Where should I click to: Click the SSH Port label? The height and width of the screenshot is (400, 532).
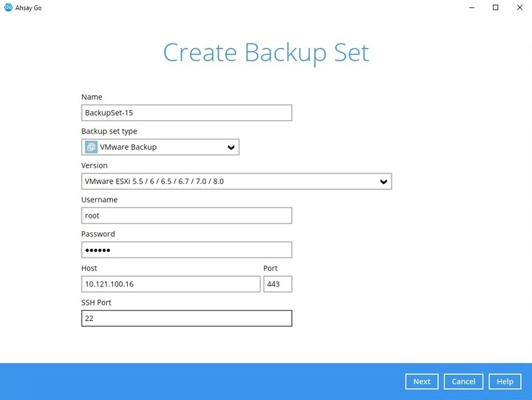(96, 303)
